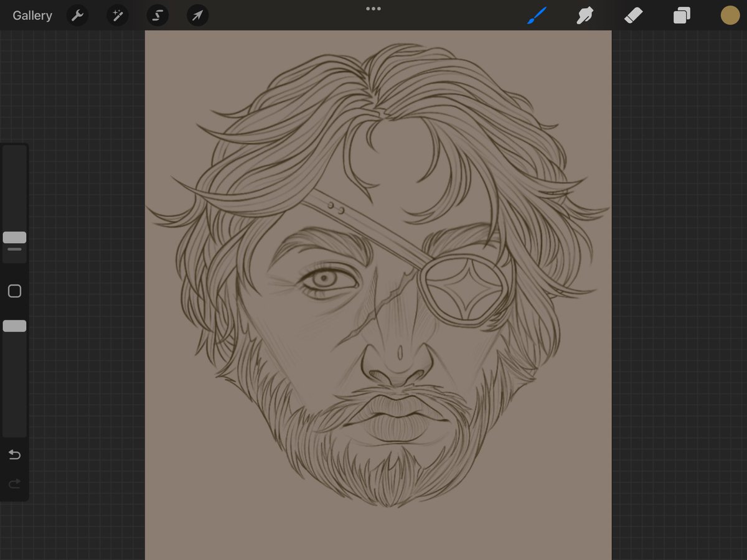
Task: Select the Selection S-shaped tool
Action: tap(157, 16)
